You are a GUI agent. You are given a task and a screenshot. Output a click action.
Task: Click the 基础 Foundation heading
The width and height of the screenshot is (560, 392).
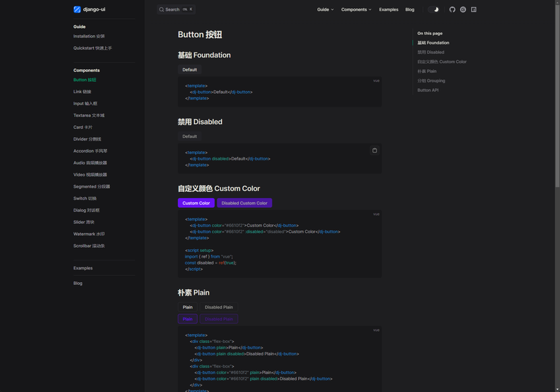(x=204, y=55)
